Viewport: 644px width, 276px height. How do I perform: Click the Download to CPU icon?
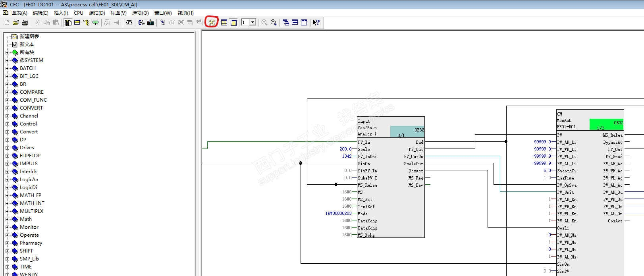point(150,23)
